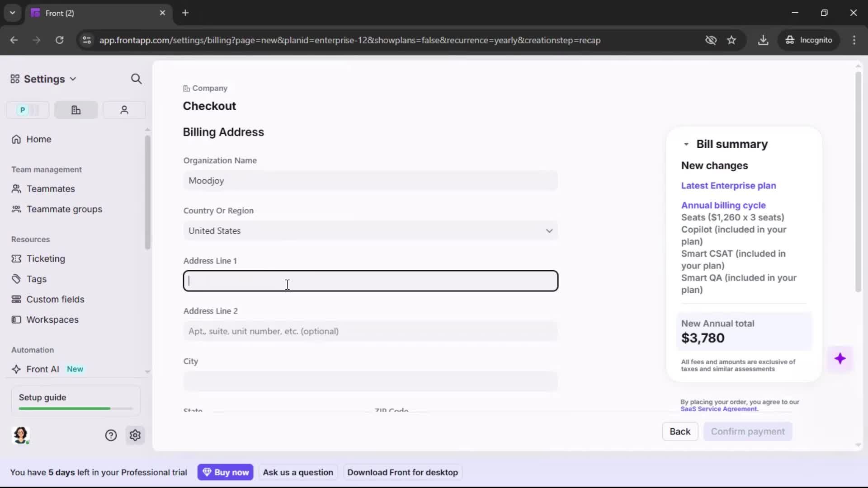The height and width of the screenshot is (488, 868).
Task: Select the company settings building icon
Action: click(x=75, y=110)
